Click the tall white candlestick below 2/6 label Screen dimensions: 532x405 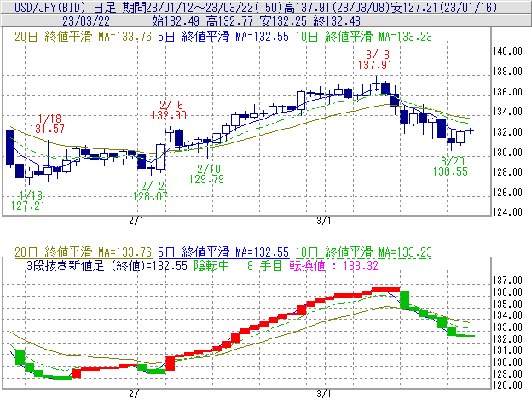pos(160,157)
